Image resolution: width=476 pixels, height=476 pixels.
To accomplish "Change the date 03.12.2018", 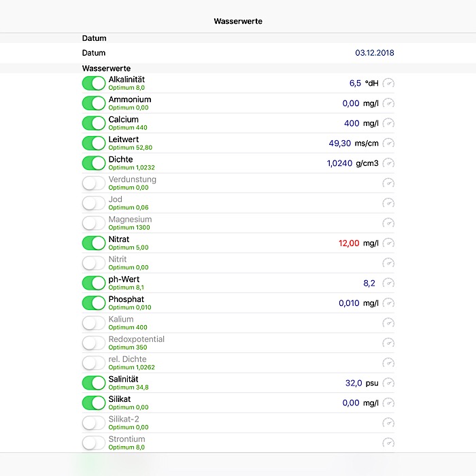I will coord(374,53).
